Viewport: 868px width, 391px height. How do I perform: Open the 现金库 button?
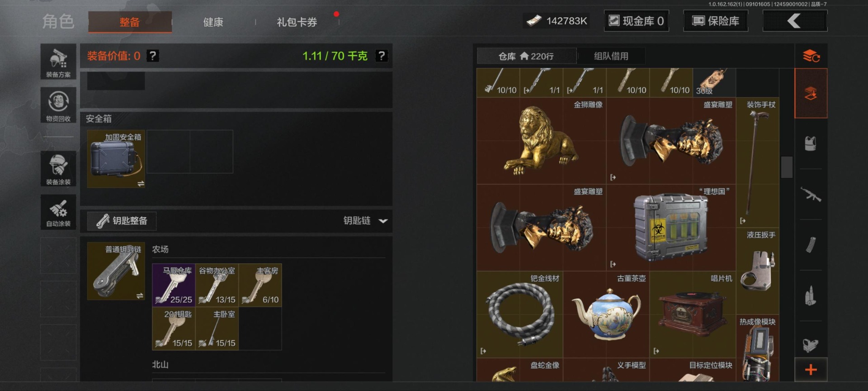coord(636,21)
